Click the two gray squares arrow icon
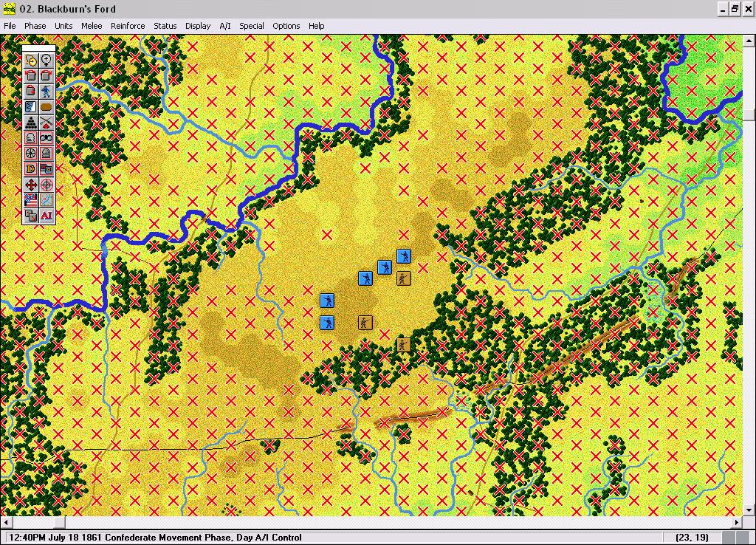Viewport: 756px width, 545px height. (31, 215)
